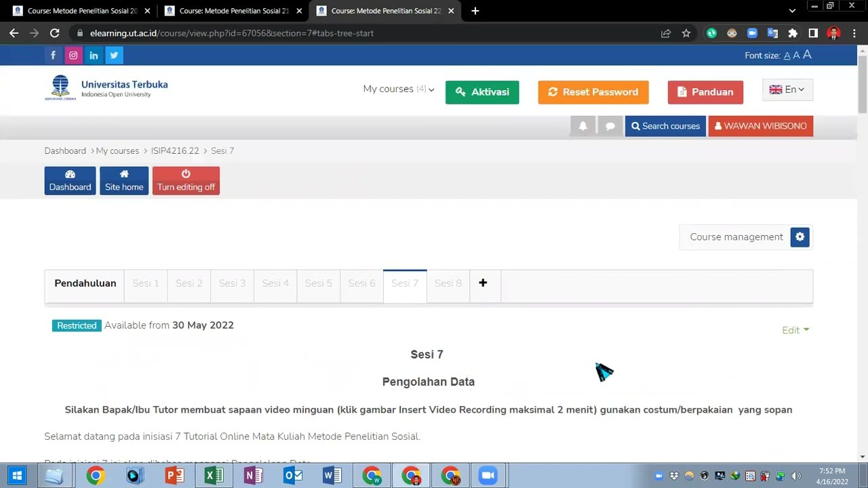Open the Panduan guide button

tap(705, 92)
